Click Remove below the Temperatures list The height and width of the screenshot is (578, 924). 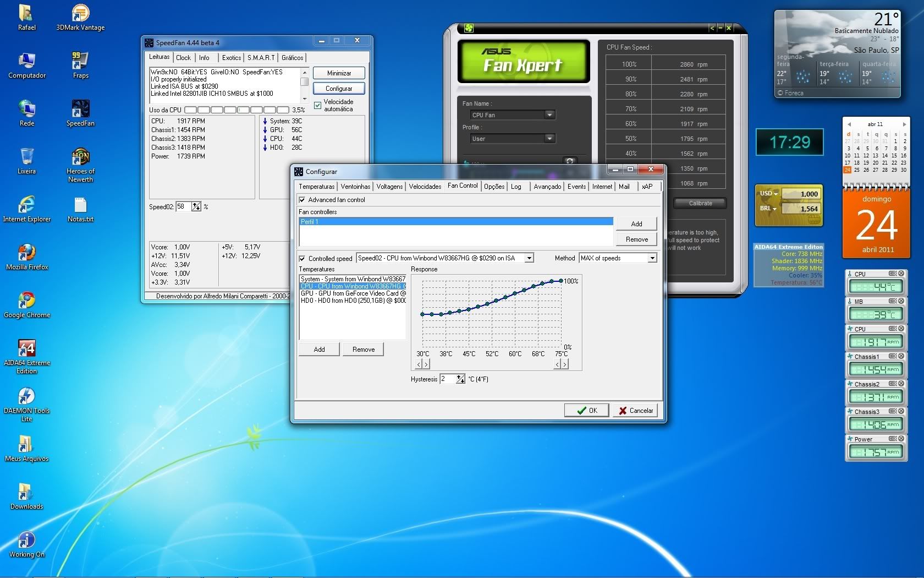(363, 349)
